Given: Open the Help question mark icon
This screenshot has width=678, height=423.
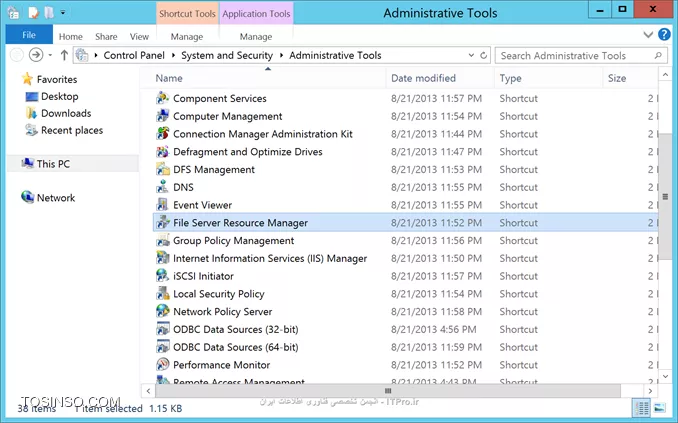Looking at the screenshot, I should 664,35.
